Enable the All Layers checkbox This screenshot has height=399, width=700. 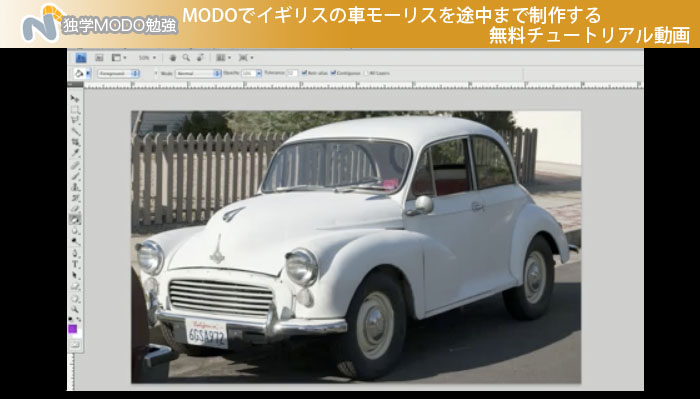[x=366, y=73]
